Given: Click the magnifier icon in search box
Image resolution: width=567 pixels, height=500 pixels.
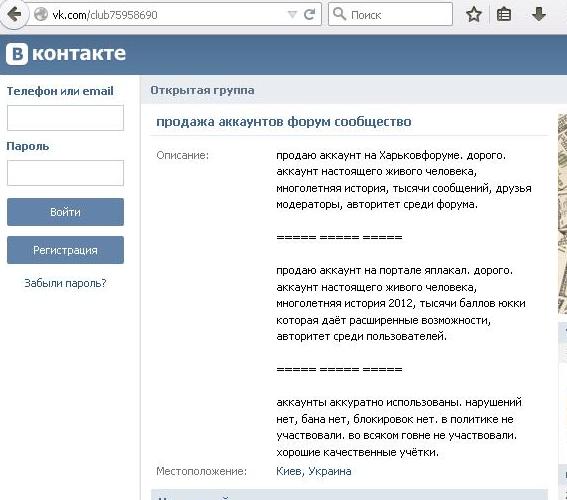Looking at the screenshot, I should coord(339,14).
